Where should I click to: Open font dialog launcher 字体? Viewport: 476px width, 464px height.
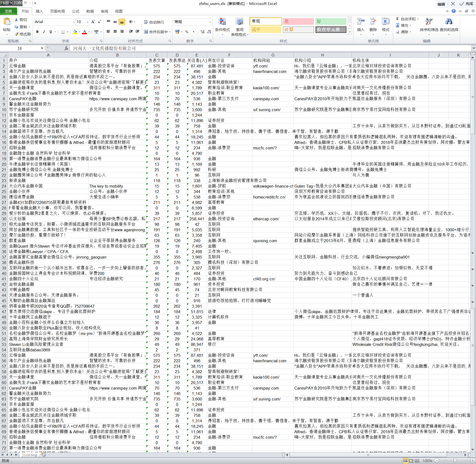pyautogui.click(x=101, y=41)
